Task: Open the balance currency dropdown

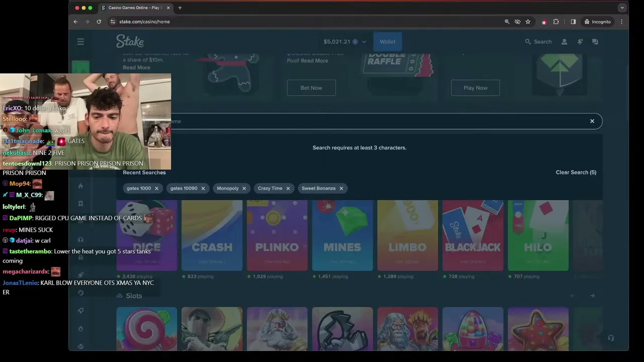Action: point(345,42)
